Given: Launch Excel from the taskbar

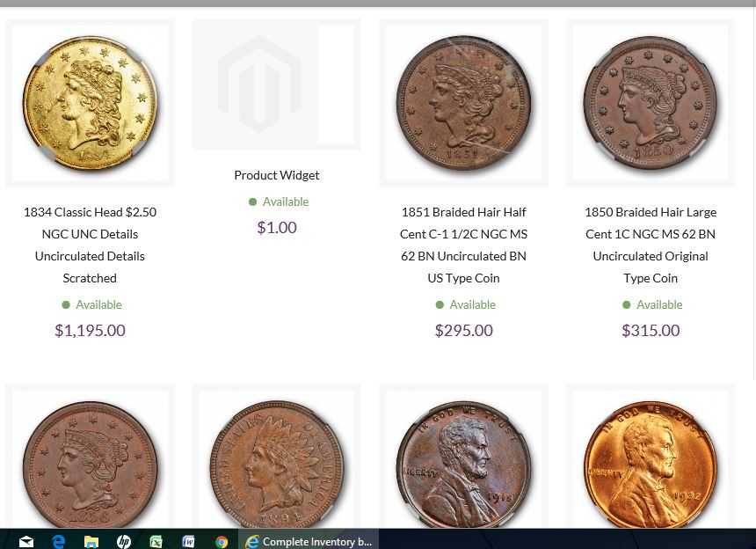Looking at the screenshot, I should [156, 541].
